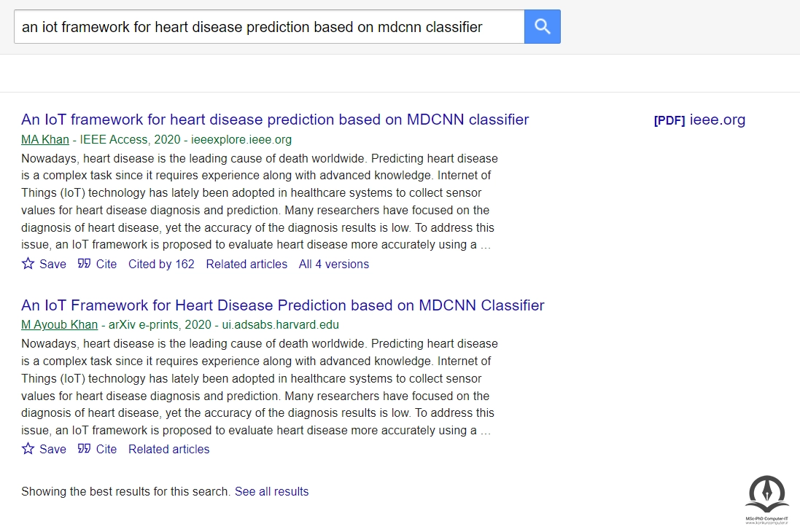The height and width of the screenshot is (532, 800).
Task: Click the Cite label on second result
Action: click(106, 449)
